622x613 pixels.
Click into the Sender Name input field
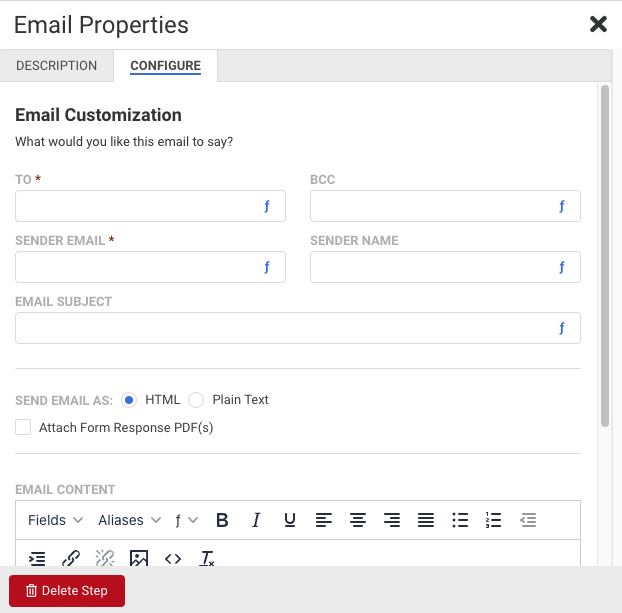click(x=445, y=267)
